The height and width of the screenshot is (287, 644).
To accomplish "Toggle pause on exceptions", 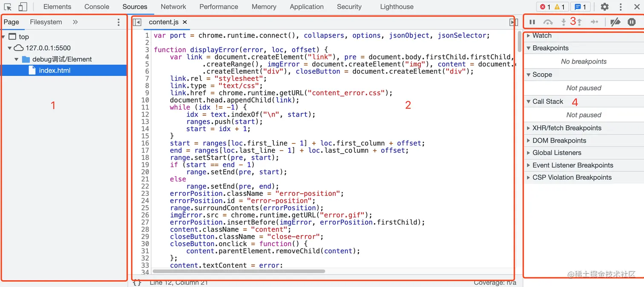I will [632, 22].
